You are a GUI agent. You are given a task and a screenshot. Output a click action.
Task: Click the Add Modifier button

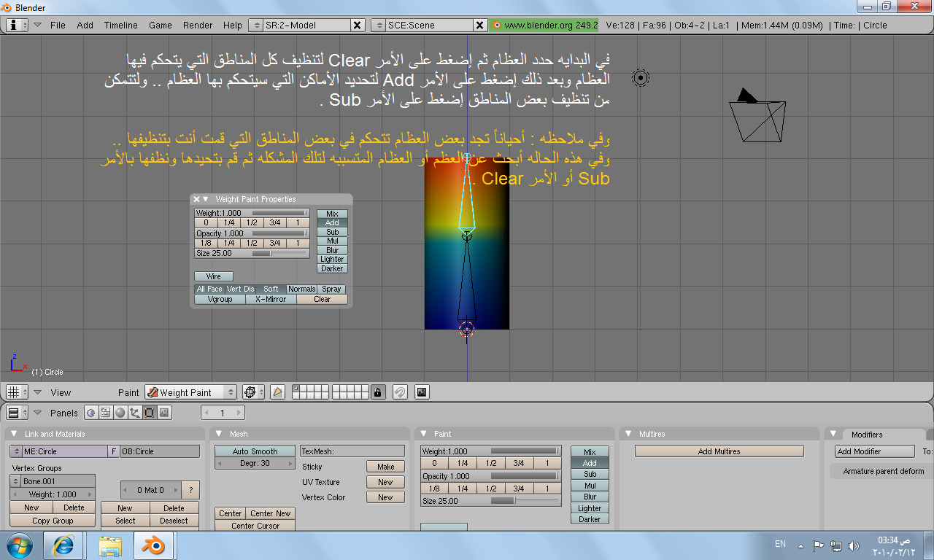coord(874,451)
